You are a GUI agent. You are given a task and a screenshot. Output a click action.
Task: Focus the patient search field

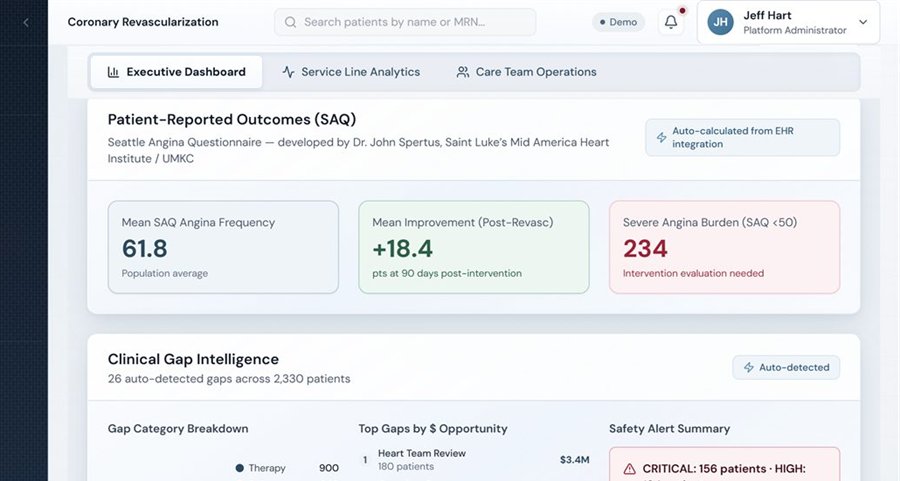(x=405, y=22)
